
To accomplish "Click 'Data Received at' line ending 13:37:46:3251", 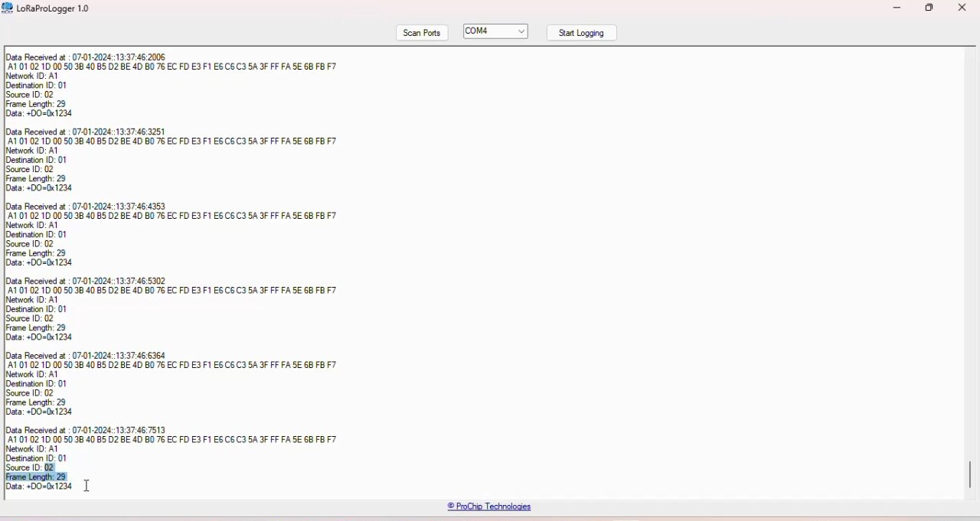I will pos(86,132).
